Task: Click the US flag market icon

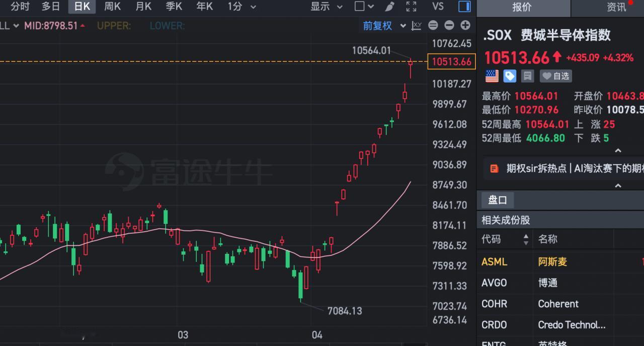Action: 492,76
